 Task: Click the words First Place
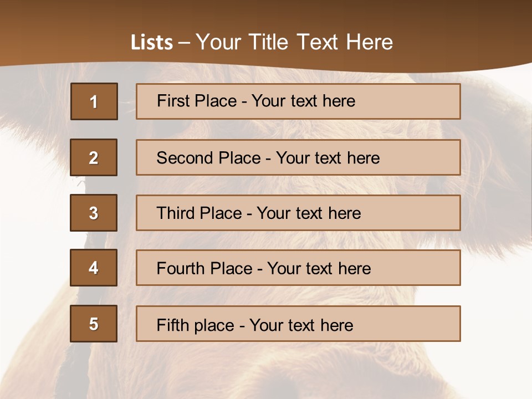click(x=196, y=101)
